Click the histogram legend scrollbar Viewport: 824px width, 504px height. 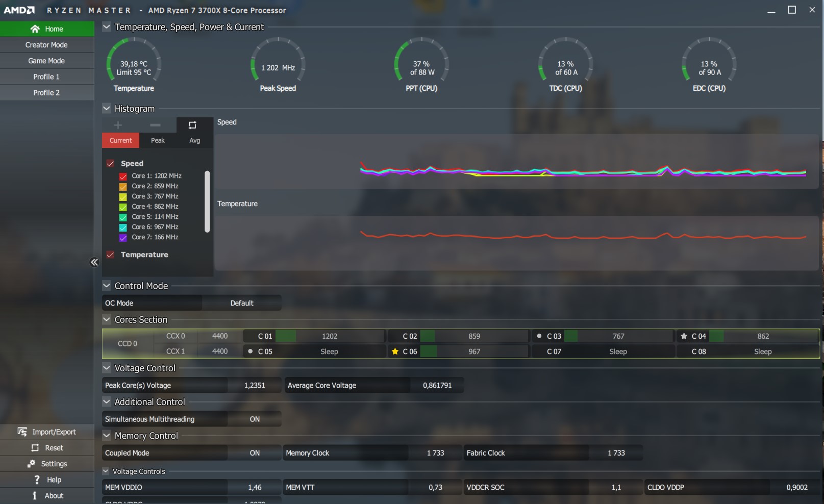pos(207,201)
